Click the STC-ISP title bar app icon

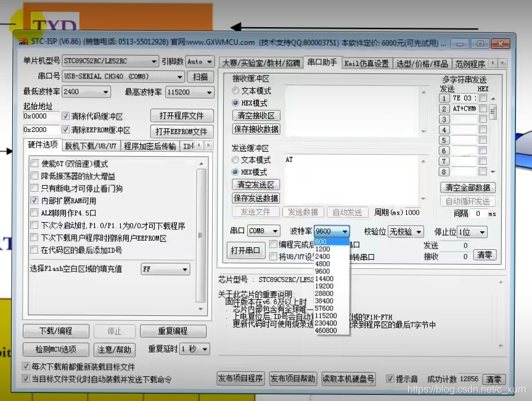(23, 42)
